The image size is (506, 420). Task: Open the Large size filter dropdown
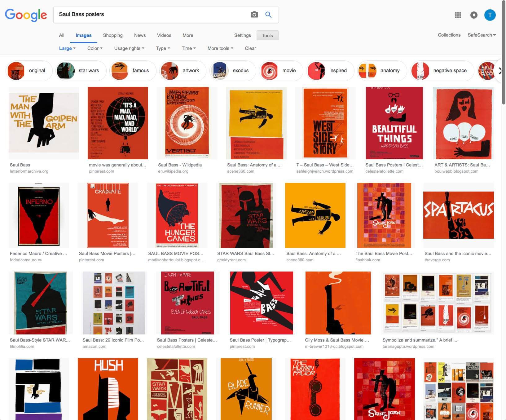coord(67,48)
